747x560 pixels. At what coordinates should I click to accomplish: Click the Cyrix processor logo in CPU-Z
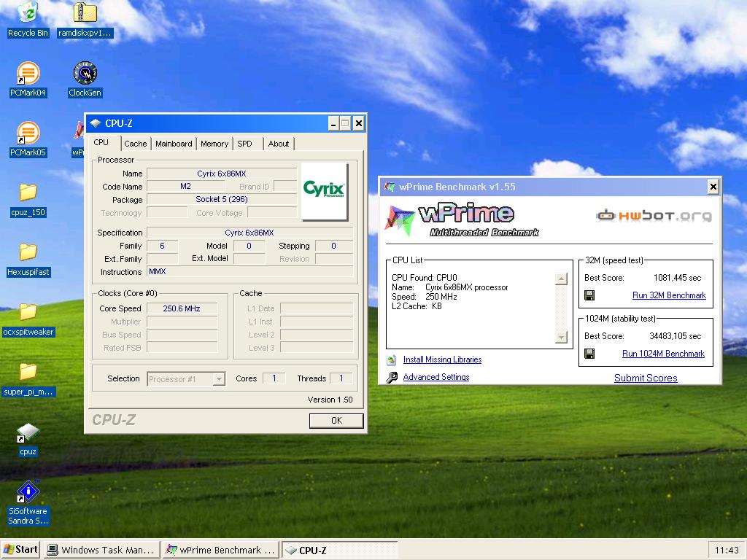click(325, 192)
